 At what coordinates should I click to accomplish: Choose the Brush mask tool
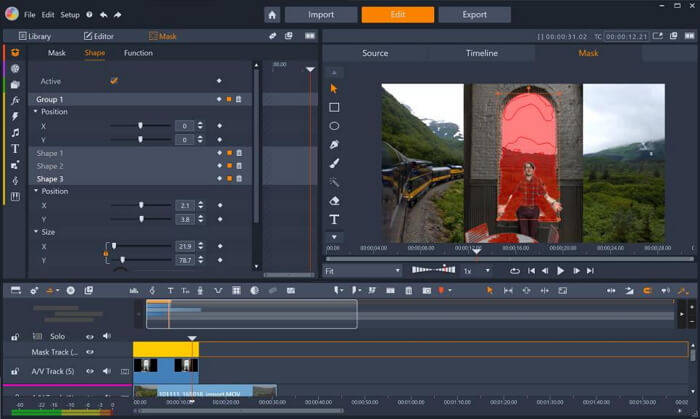pyautogui.click(x=334, y=163)
